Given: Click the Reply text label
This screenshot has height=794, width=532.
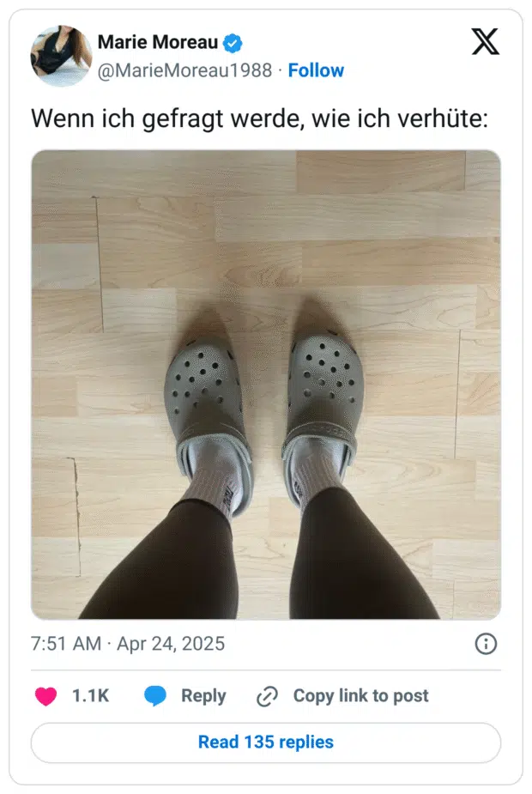Looking at the screenshot, I should pyautogui.click(x=203, y=696).
